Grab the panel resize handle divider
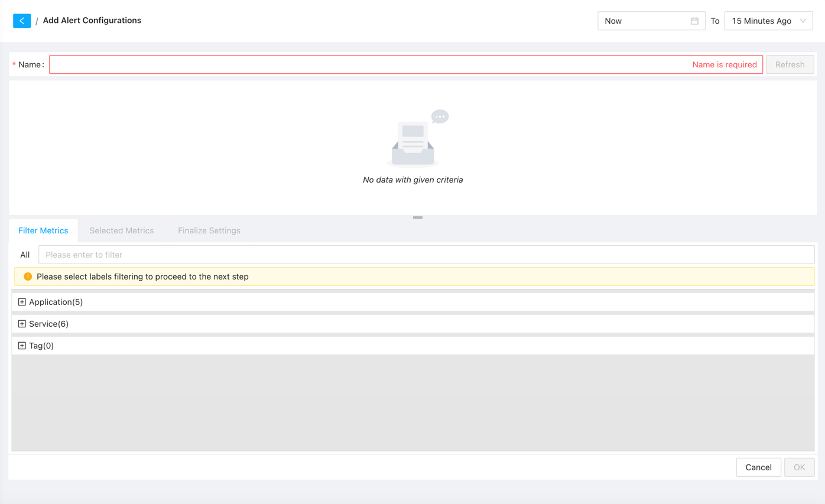This screenshot has height=504, width=825. pos(418,217)
